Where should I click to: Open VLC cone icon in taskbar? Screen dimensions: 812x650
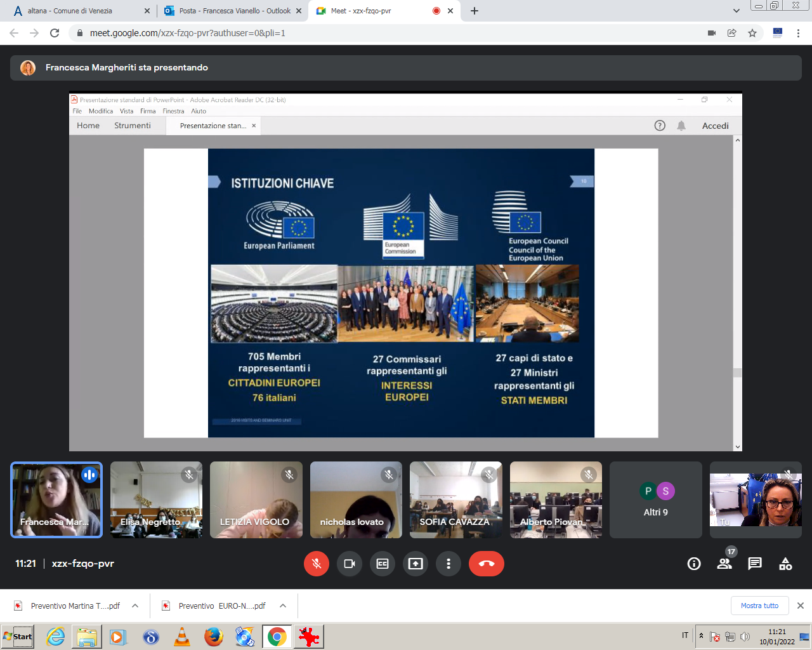point(182,637)
